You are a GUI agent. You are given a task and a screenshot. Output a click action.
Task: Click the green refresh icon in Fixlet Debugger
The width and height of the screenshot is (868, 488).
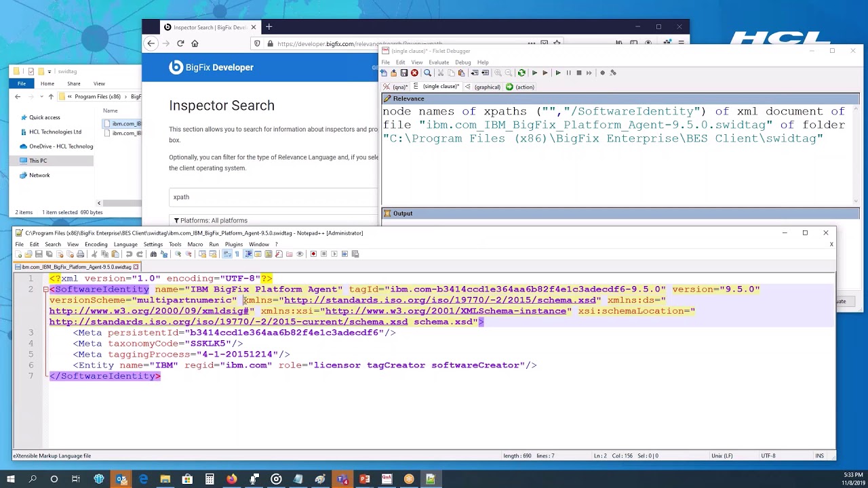click(x=521, y=73)
